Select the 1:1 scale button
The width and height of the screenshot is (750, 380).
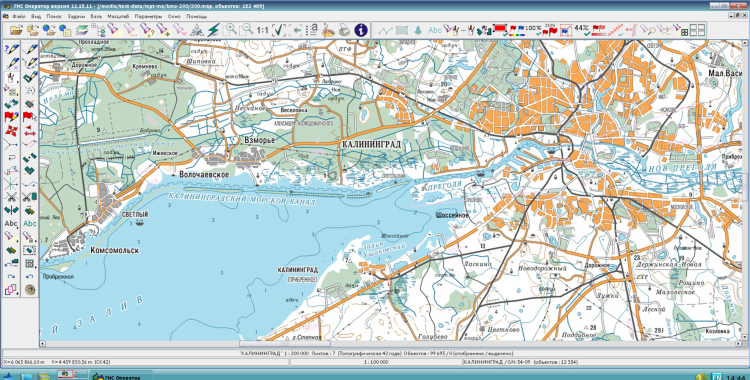(263, 30)
